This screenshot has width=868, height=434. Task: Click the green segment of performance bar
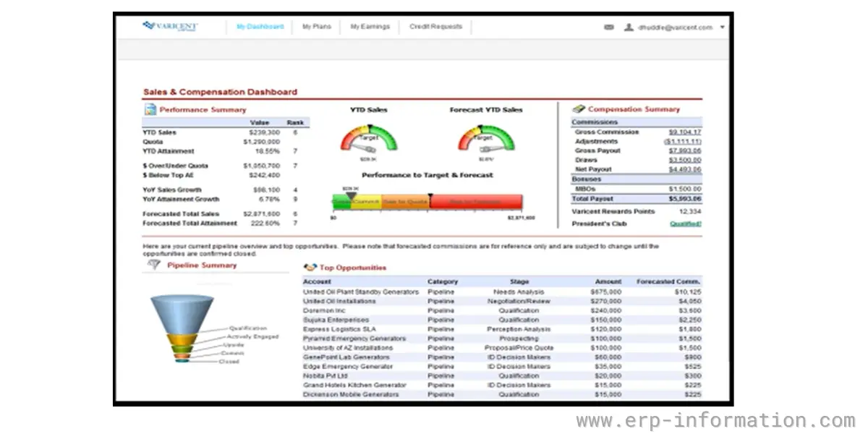[x=342, y=201]
